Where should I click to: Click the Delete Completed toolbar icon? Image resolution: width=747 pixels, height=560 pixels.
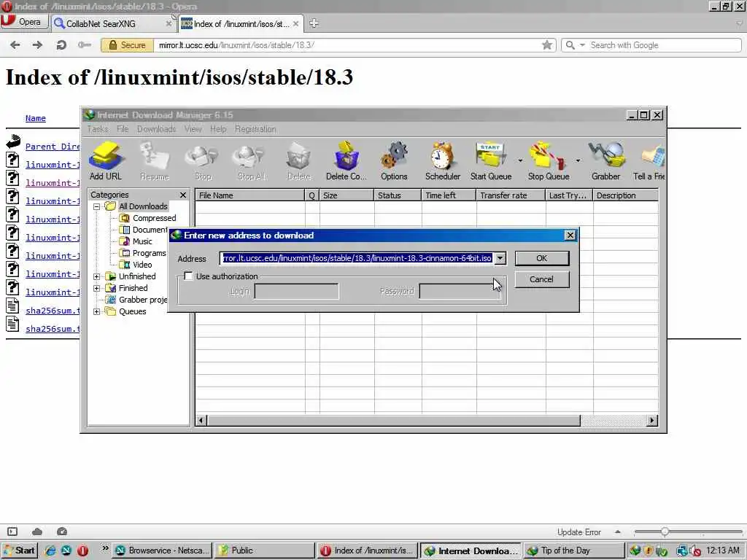click(347, 161)
